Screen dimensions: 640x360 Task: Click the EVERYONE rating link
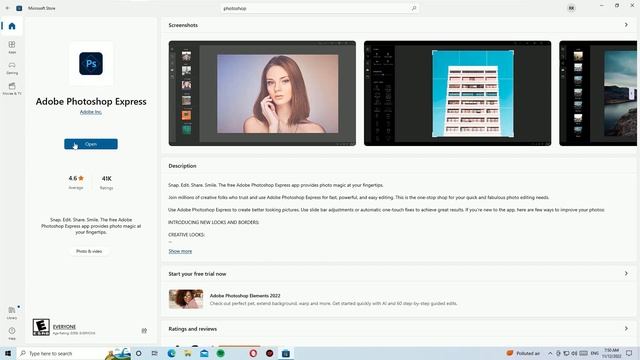click(64, 327)
